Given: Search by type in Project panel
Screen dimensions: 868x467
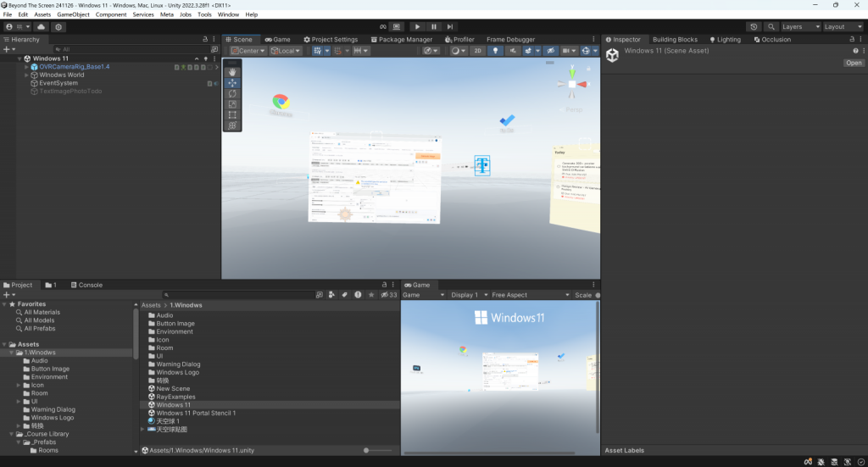Looking at the screenshot, I should pos(331,295).
